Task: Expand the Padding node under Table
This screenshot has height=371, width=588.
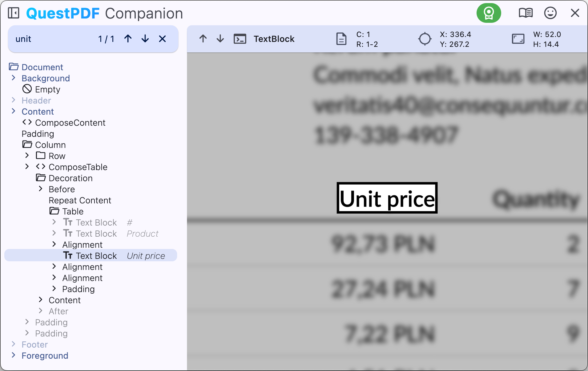Action: coord(54,289)
